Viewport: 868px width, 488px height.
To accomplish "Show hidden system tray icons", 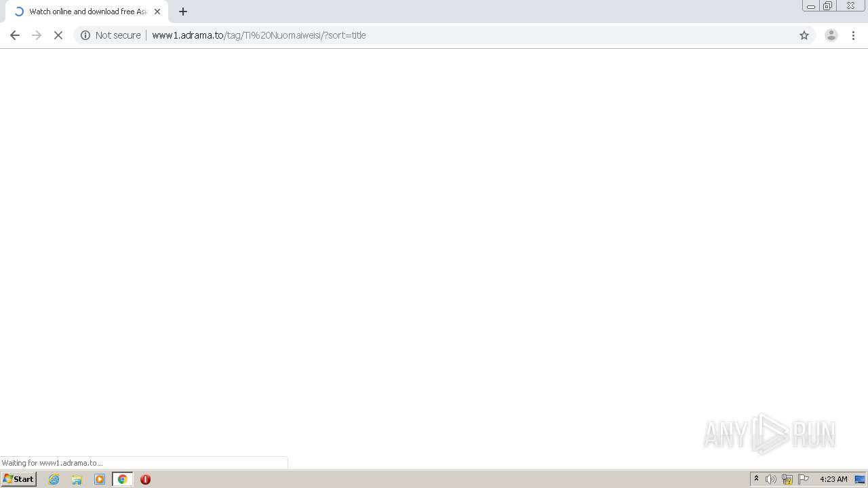I will tap(757, 479).
